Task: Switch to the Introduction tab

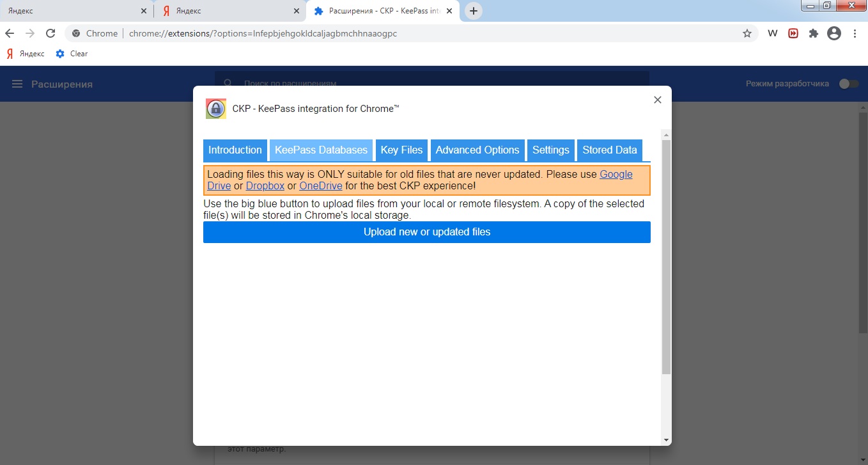Action: pos(235,150)
